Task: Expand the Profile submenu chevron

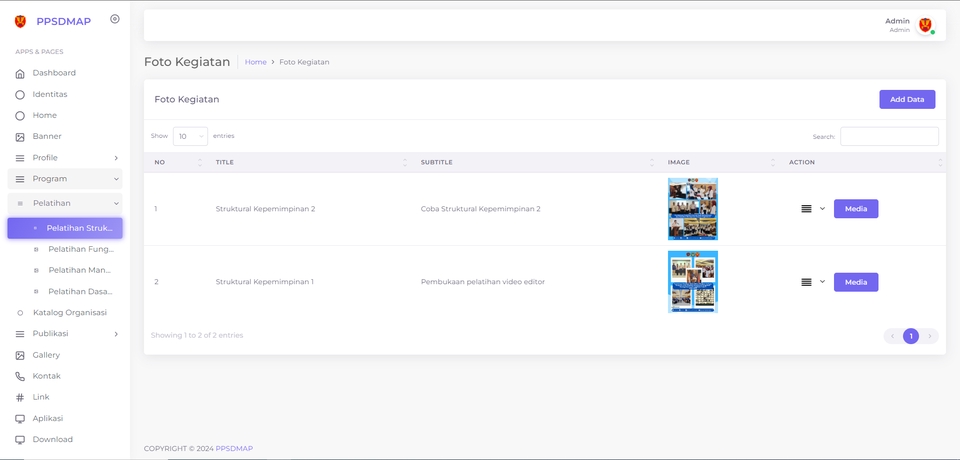Action: tap(116, 158)
